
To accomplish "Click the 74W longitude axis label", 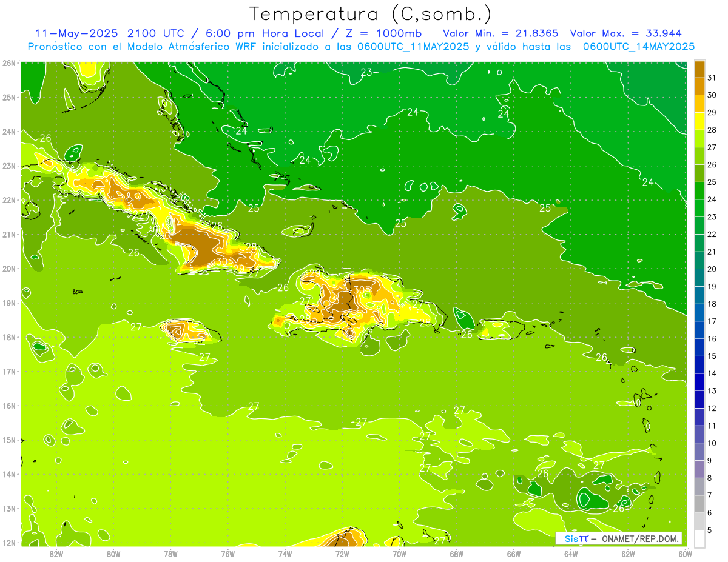I will click(x=285, y=554).
